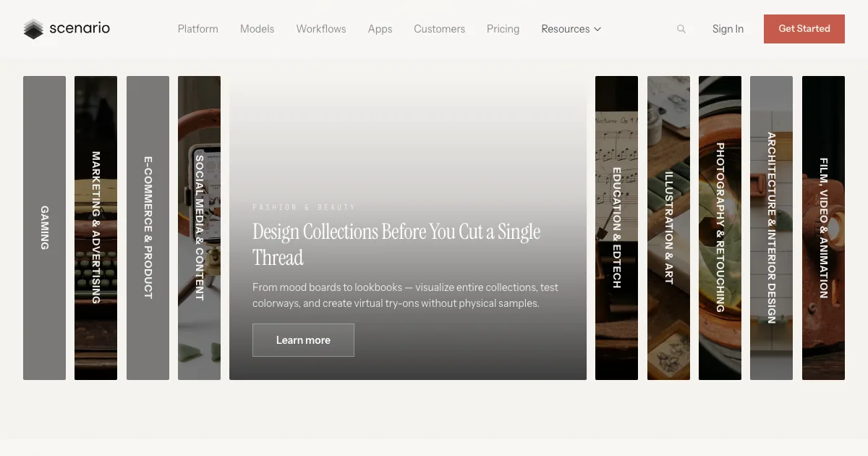
Task: Expand the Resources dropdown chevron
Action: click(x=597, y=30)
